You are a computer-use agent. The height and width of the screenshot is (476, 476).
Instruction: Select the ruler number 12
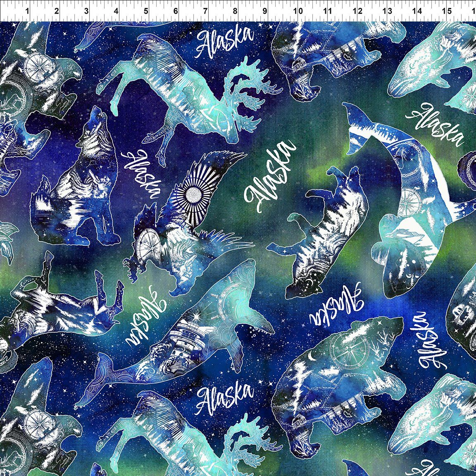pyautogui.click(x=358, y=11)
